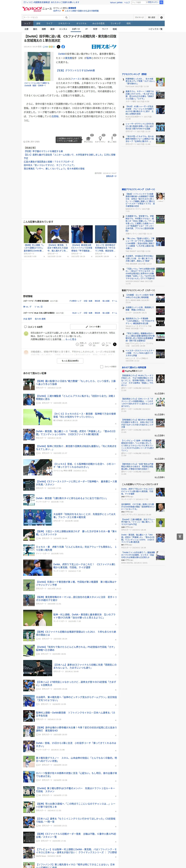This screenshot has height=868, width=186.
Task: Click the top web search button
Action: coord(161,2)
